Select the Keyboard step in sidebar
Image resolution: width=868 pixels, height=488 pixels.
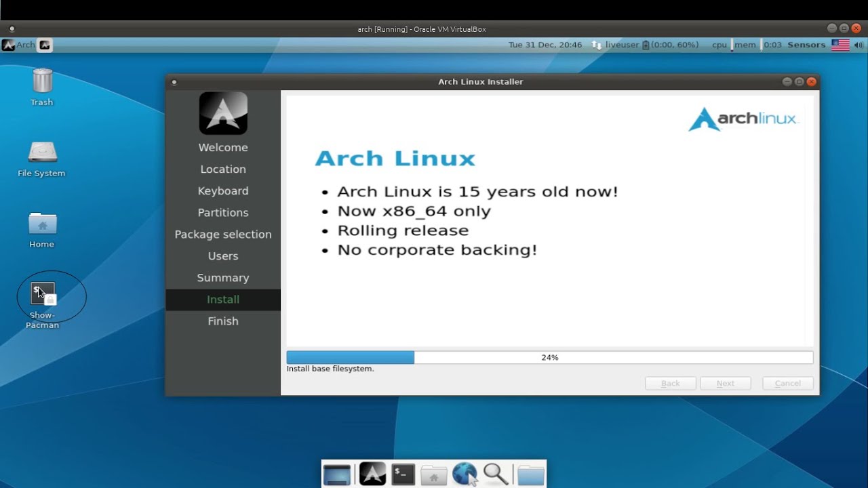(223, 191)
